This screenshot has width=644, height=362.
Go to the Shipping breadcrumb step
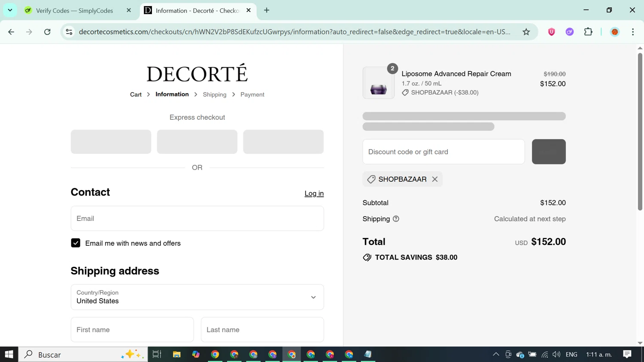tap(215, 94)
